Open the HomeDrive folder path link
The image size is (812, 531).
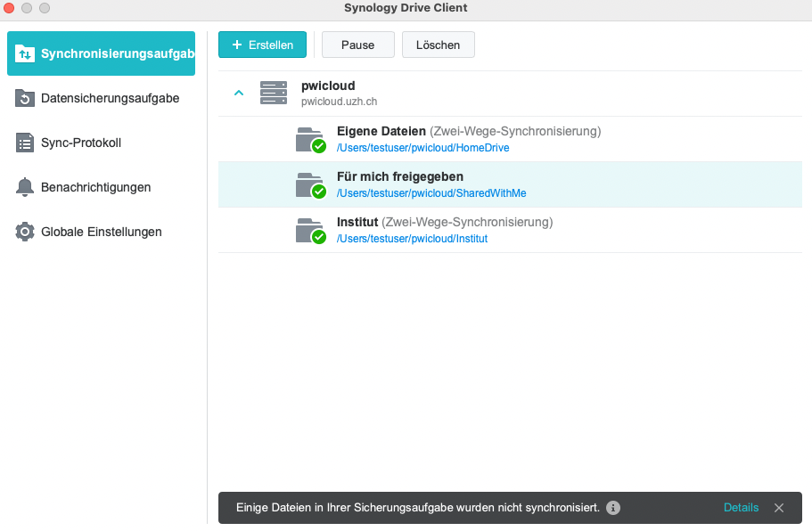[x=423, y=148]
